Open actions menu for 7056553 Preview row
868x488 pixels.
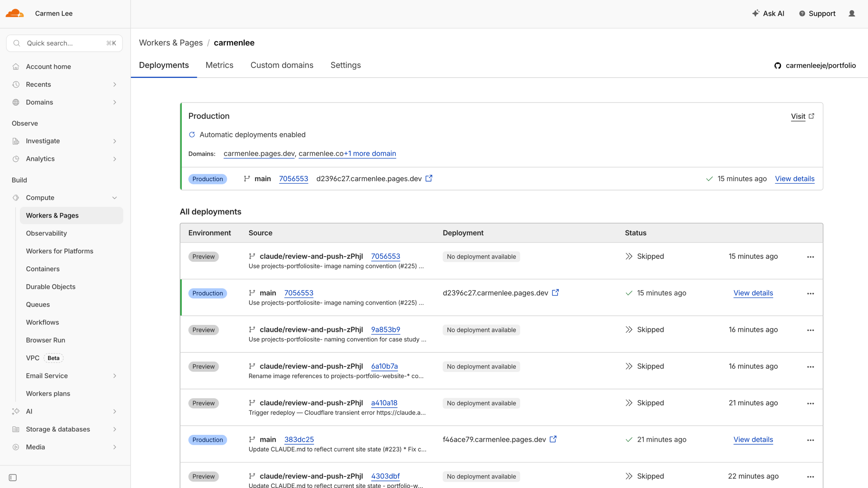tap(810, 257)
